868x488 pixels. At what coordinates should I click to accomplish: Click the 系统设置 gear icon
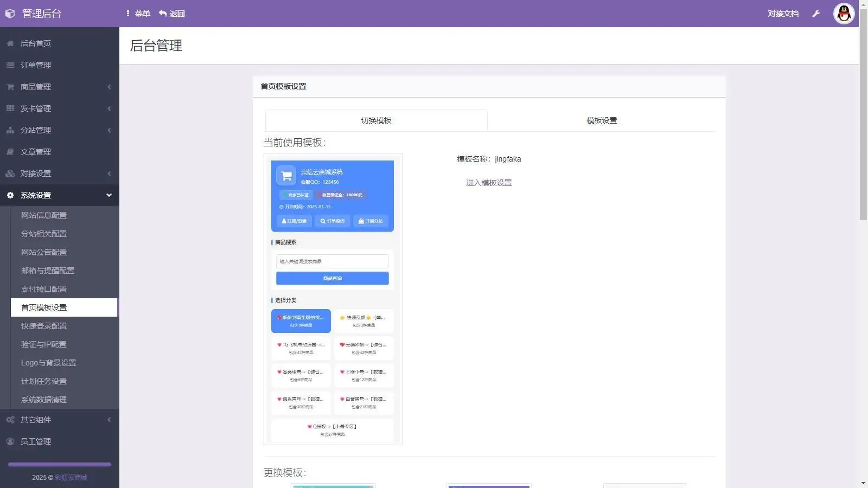[9, 195]
